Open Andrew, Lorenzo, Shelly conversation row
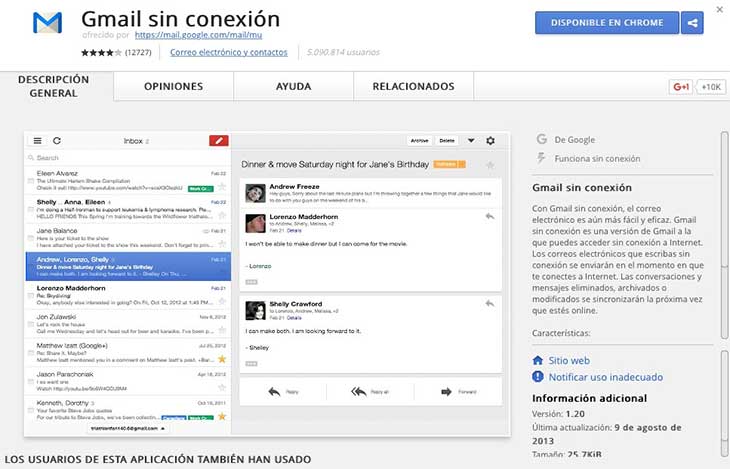The image size is (730, 469). [128, 266]
